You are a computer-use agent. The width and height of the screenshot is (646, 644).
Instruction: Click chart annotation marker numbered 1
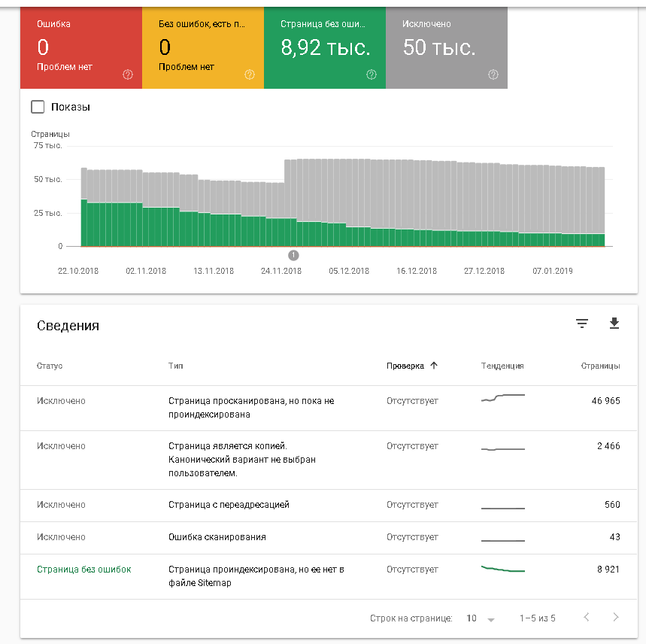(x=293, y=256)
